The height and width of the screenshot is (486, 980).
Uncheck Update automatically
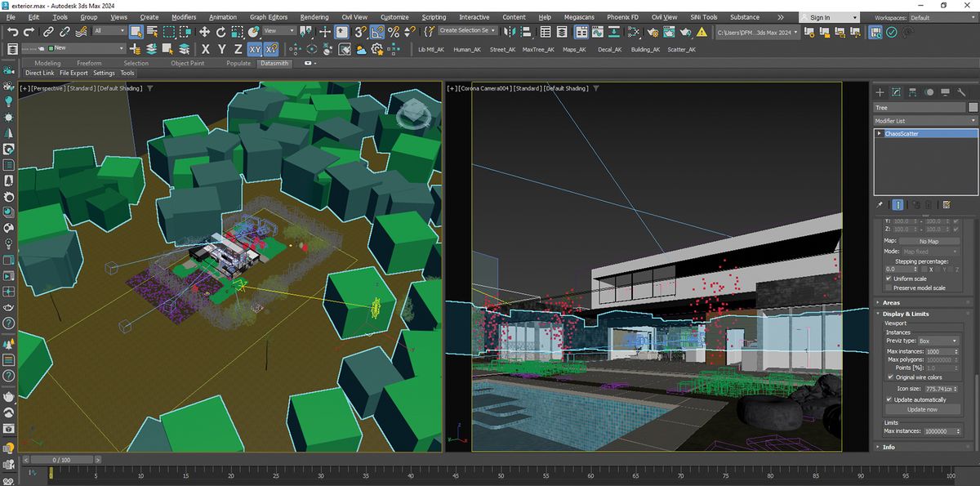(x=889, y=399)
